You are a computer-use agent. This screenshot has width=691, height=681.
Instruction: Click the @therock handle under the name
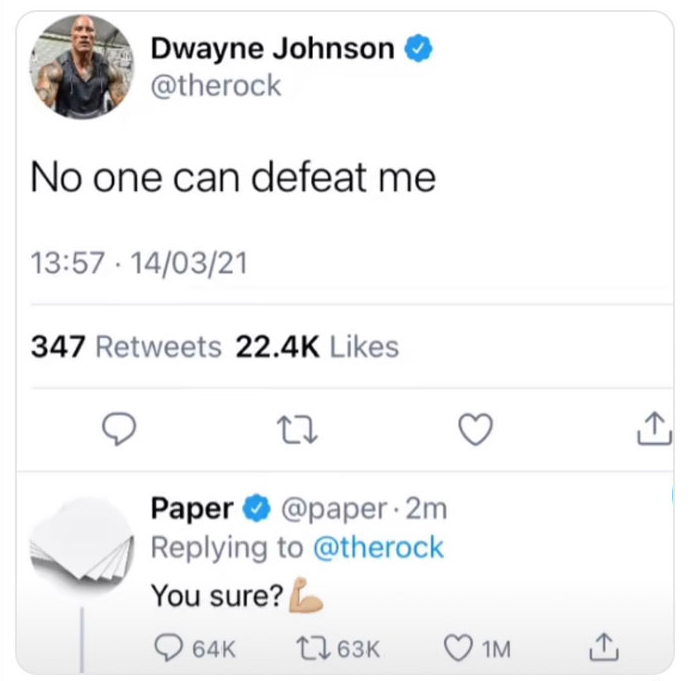point(216,86)
